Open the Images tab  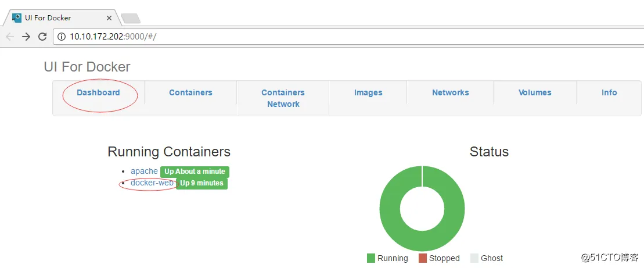(368, 92)
